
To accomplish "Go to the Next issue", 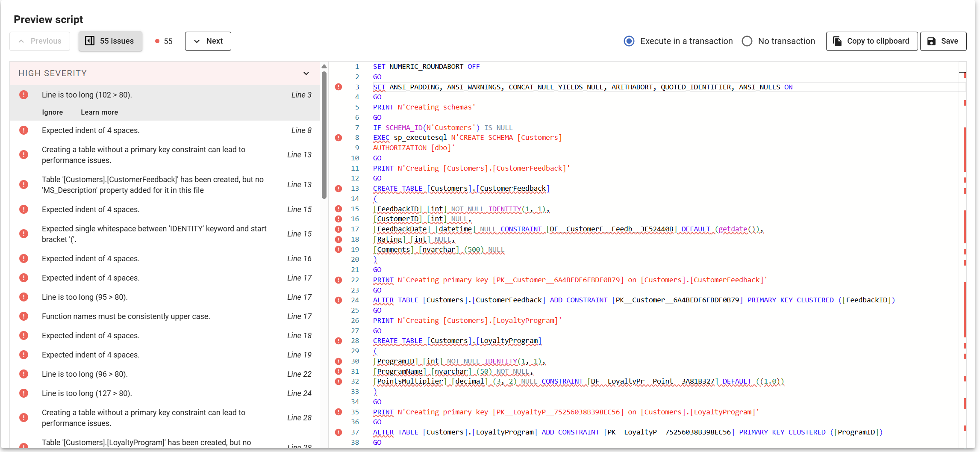I will click(208, 41).
